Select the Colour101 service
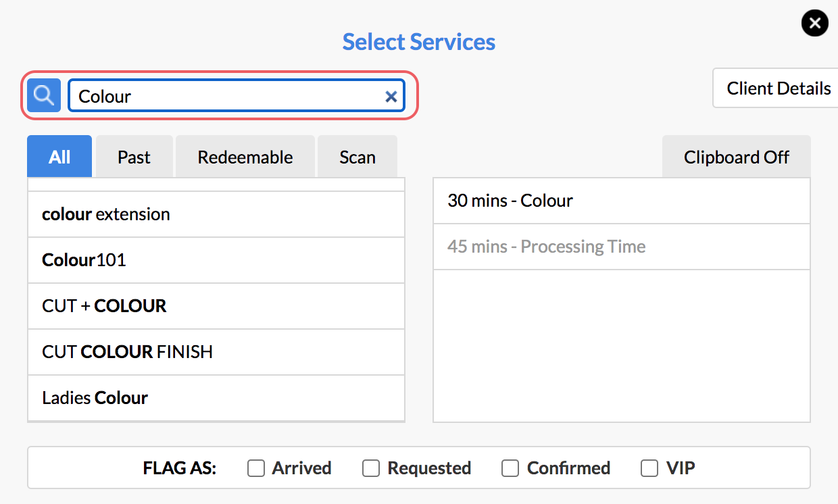Screen dimensions: 838x504 pyautogui.click(x=216, y=260)
